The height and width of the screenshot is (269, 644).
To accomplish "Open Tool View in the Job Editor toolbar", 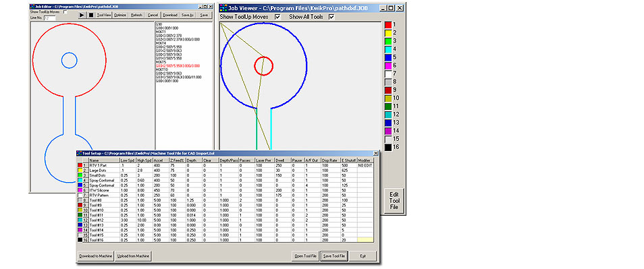I will tap(104, 15).
